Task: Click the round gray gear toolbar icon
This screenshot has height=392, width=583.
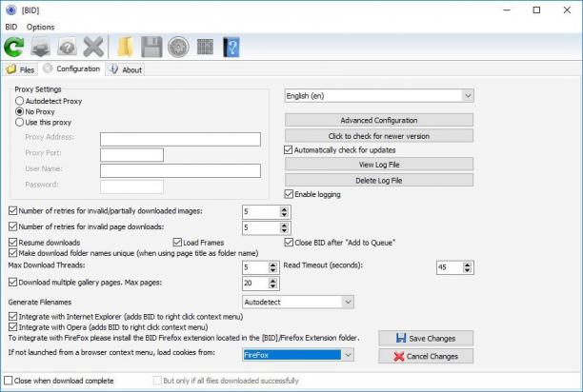Action: point(178,48)
